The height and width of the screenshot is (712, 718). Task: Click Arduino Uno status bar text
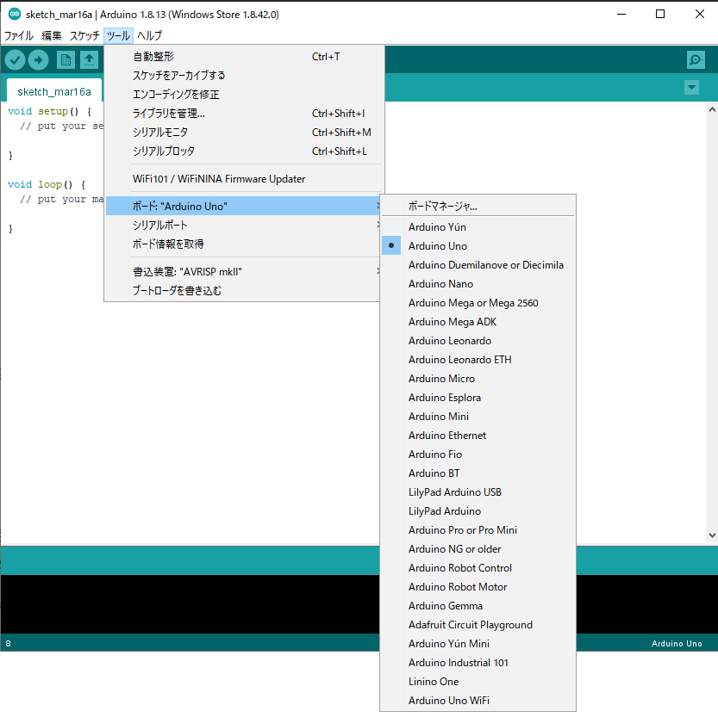(x=676, y=643)
